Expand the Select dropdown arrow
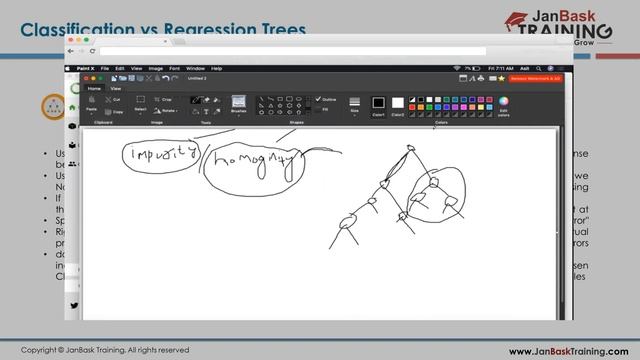Viewport: 640px width, 360px height. coord(140,114)
